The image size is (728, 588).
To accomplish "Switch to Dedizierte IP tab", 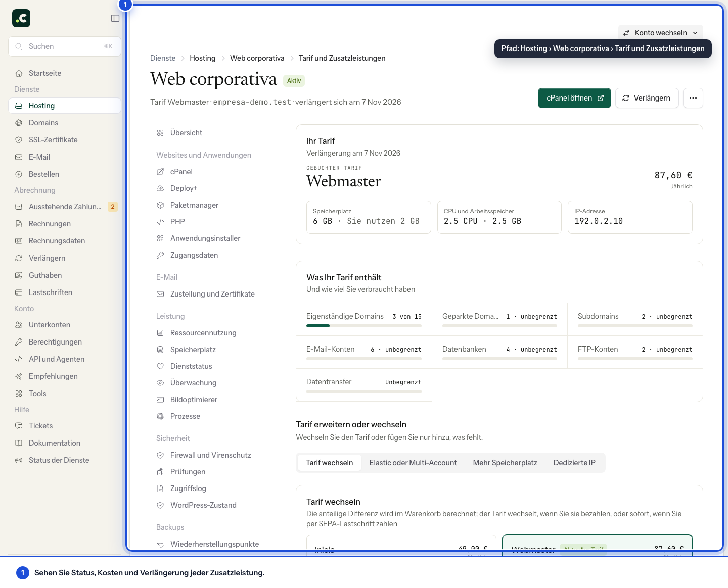I will point(574,463).
